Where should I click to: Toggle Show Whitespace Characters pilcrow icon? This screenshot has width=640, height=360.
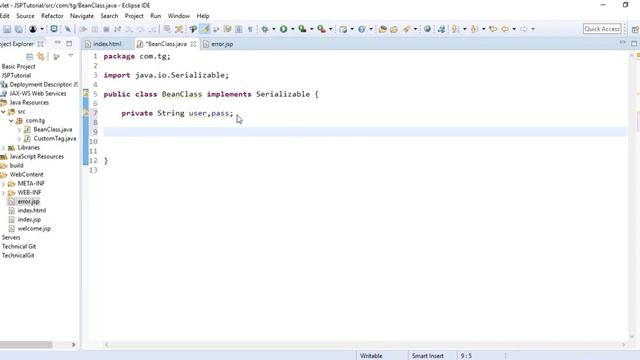(x=250, y=29)
